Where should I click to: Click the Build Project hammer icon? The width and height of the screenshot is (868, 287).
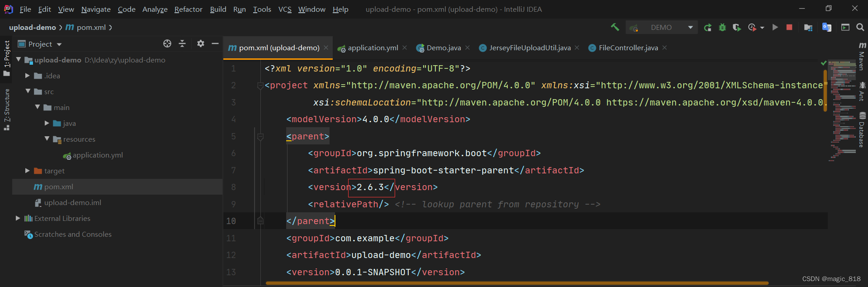tap(615, 27)
